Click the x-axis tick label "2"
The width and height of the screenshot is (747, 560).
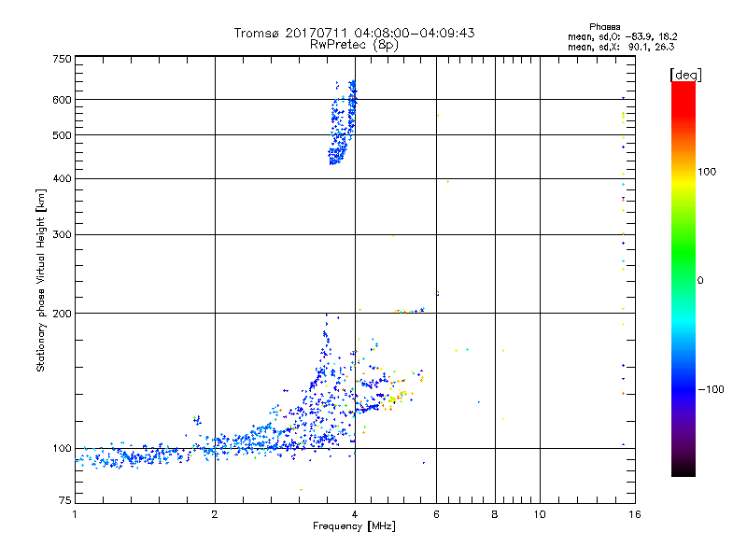coord(215,514)
